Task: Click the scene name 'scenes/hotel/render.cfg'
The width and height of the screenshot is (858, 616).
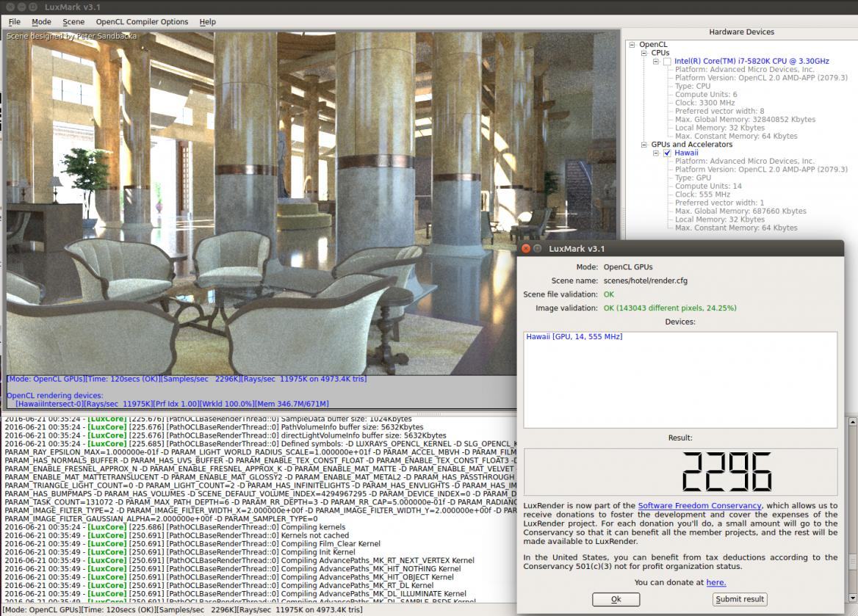Action: pos(645,280)
